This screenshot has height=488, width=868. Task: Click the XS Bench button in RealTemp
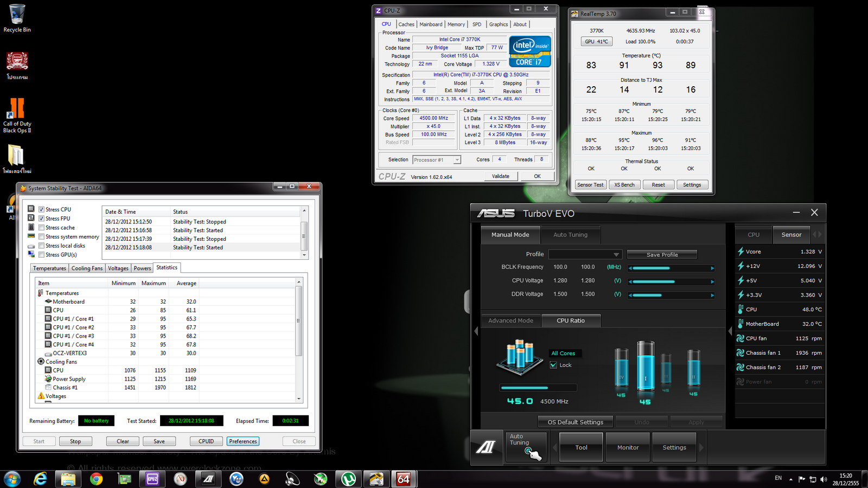[624, 185]
